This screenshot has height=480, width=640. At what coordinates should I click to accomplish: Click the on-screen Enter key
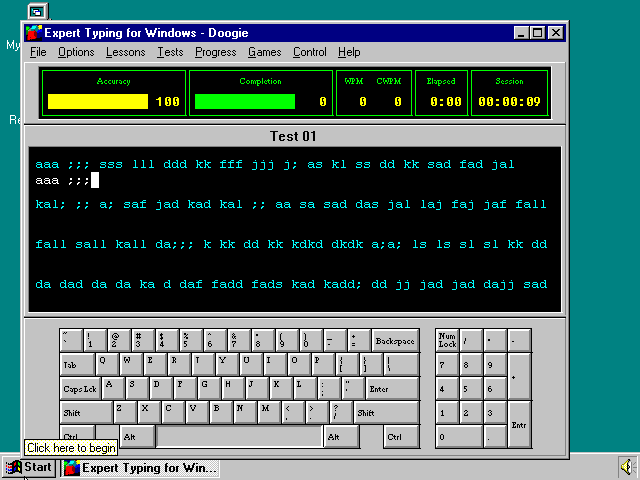[x=392, y=389]
